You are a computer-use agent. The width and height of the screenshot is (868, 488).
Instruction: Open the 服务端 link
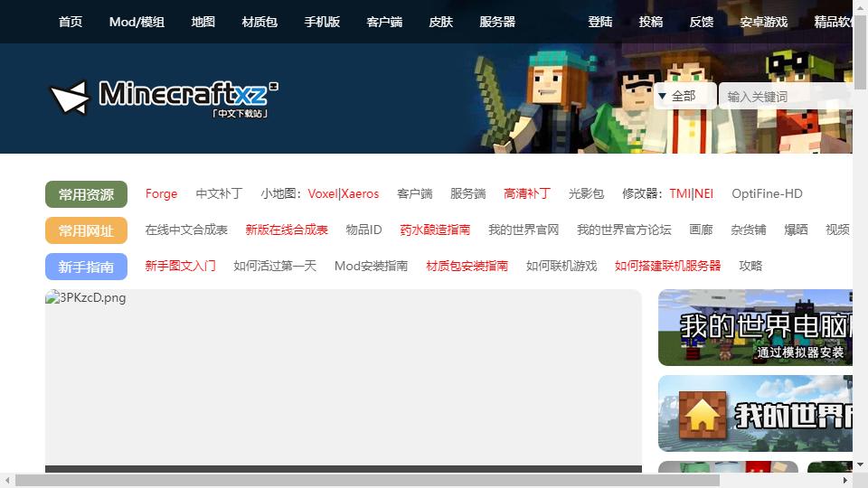click(467, 193)
